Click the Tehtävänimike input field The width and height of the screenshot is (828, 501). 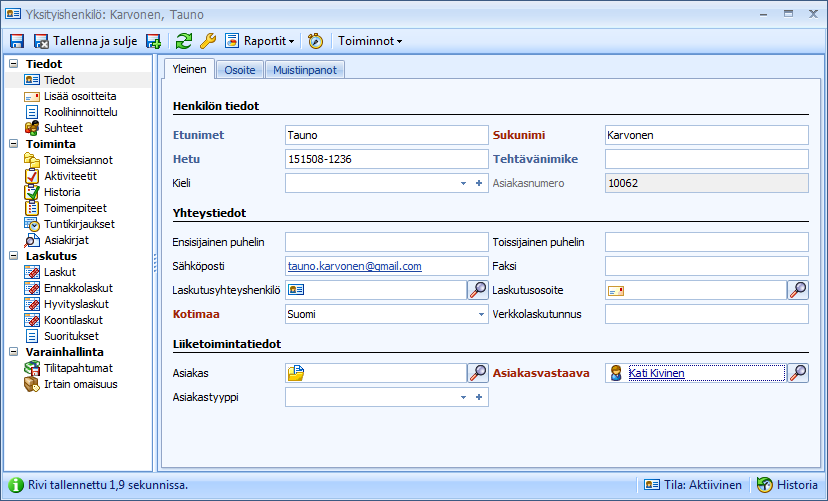(707, 159)
